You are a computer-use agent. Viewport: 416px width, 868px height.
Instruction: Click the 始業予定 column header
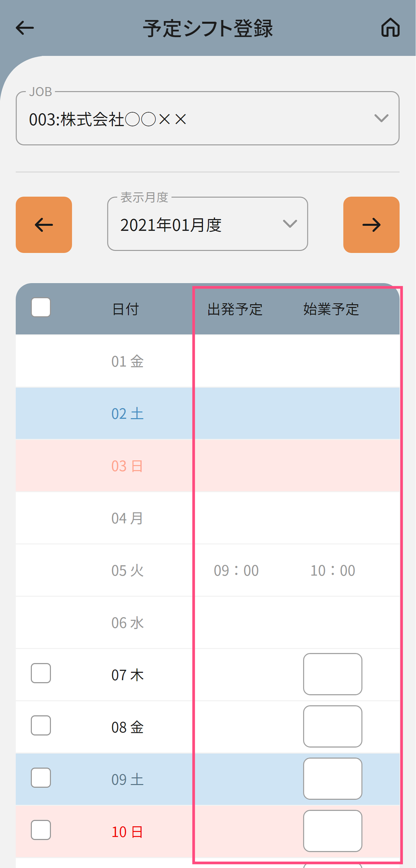(x=331, y=309)
